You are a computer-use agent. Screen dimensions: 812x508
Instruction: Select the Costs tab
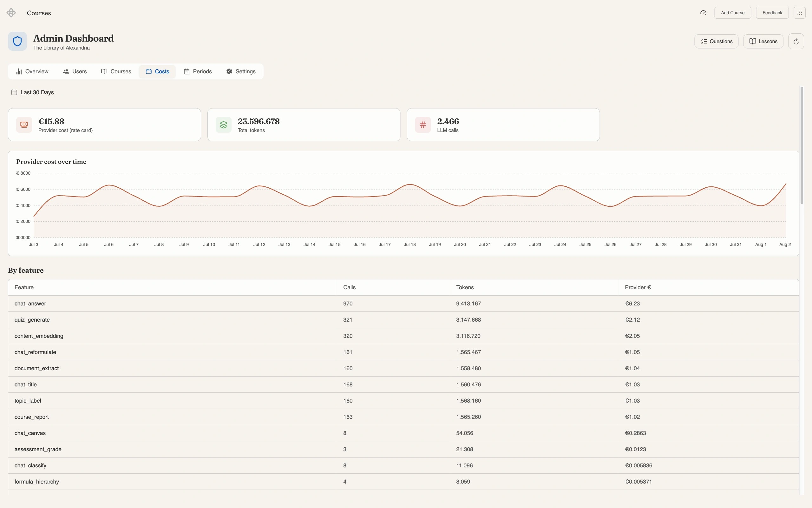[157, 71]
